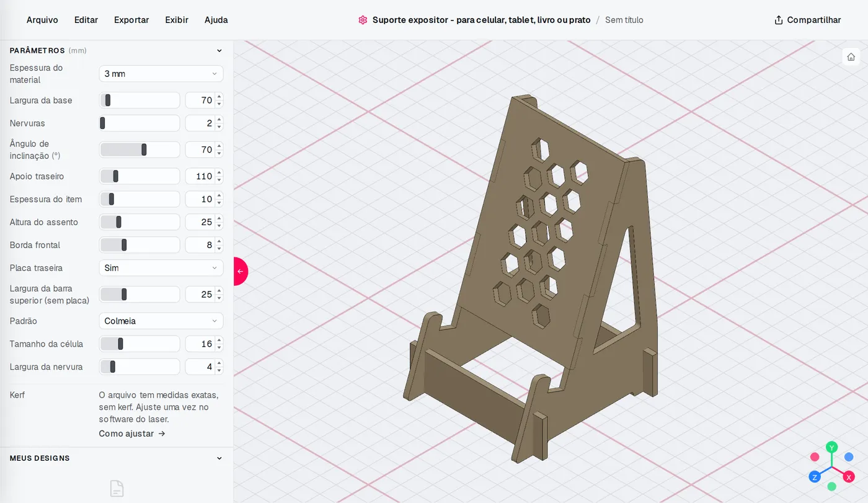Click the red X axis on the gizmo
This screenshot has width=868, height=503.
[849, 477]
